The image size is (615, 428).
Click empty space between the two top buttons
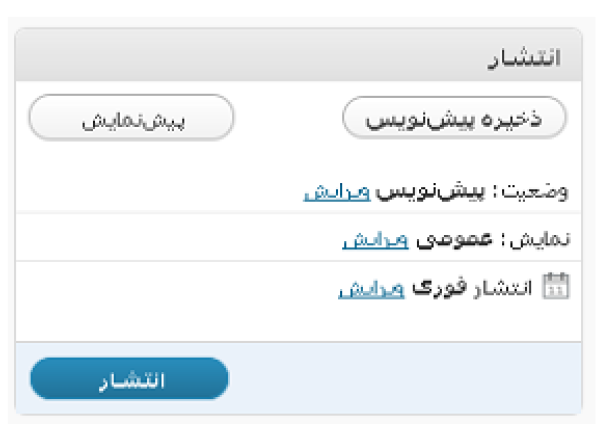point(288,117)
